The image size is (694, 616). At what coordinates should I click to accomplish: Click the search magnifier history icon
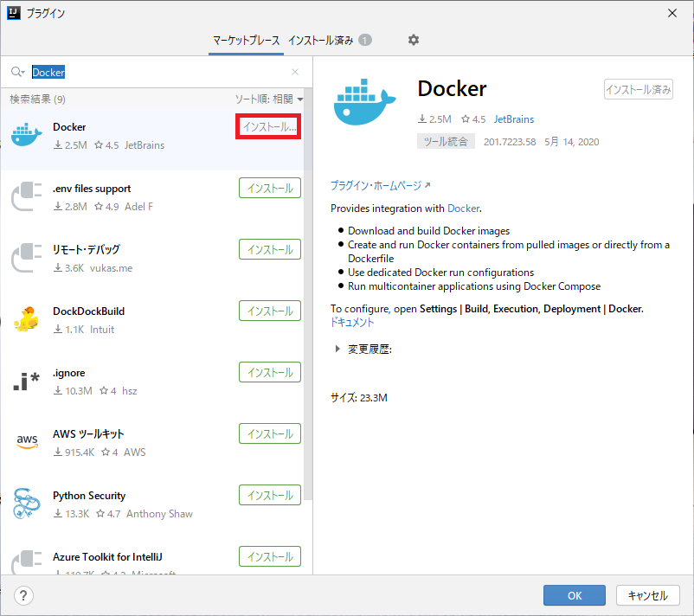[x=17, y=72]
